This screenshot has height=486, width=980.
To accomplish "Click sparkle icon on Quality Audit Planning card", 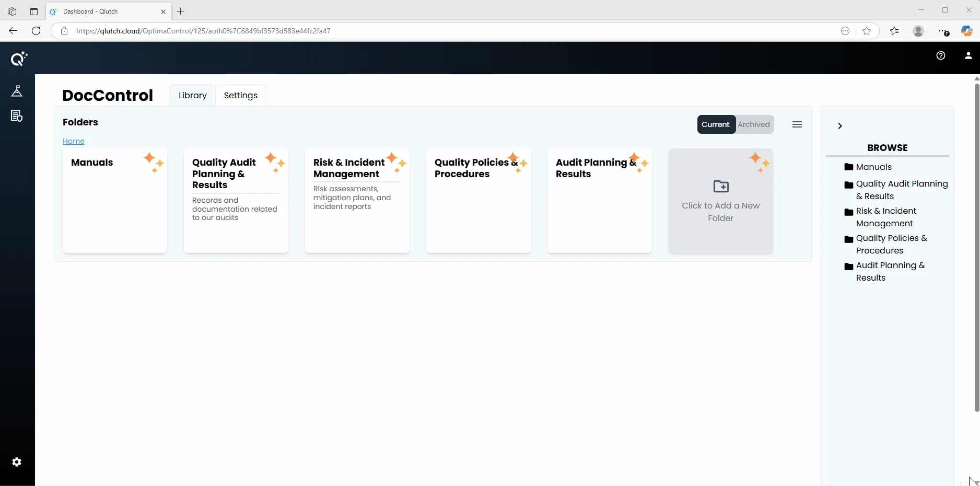I will (x=275, y=163).
